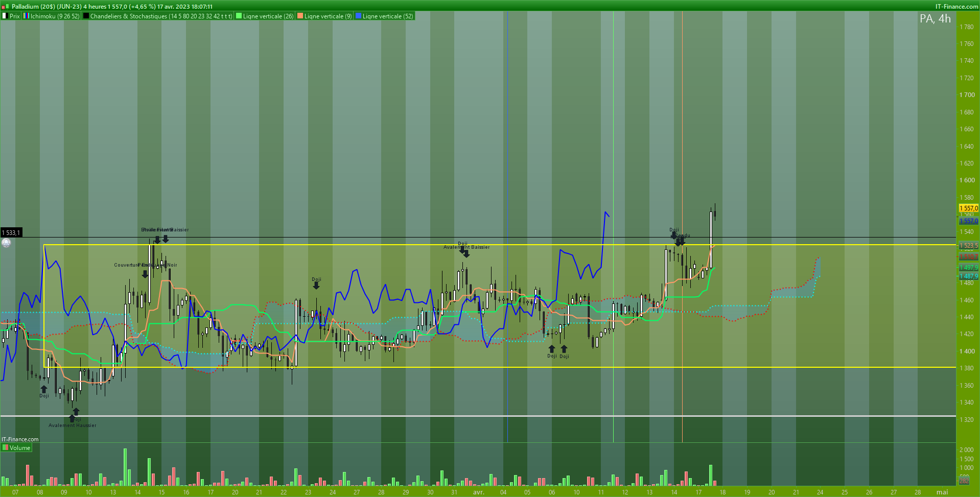
Task: Click the alert bell icon below 1 533,1
Action: pos(6,243)
